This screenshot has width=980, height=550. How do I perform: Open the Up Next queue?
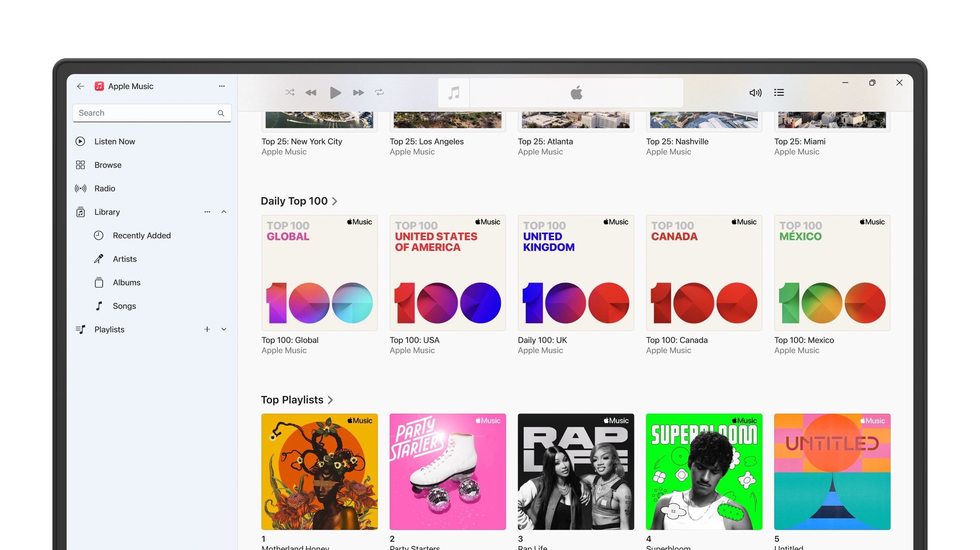point(779,92)
